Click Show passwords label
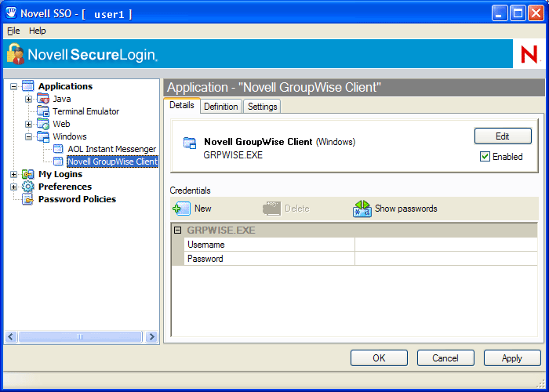Screen dimensions: 549x392 406,209
